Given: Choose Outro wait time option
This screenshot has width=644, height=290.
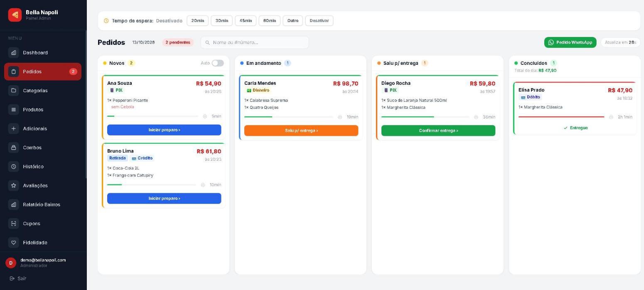Looking at the screenshot, I should (293, 21).
